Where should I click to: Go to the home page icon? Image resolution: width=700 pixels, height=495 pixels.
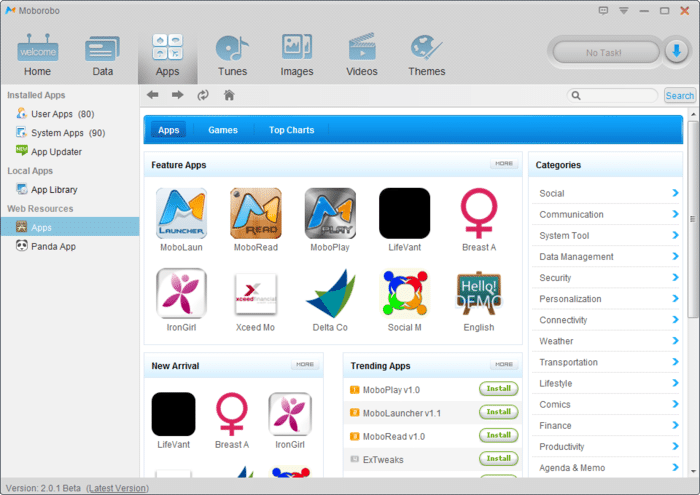coord(229,95)
